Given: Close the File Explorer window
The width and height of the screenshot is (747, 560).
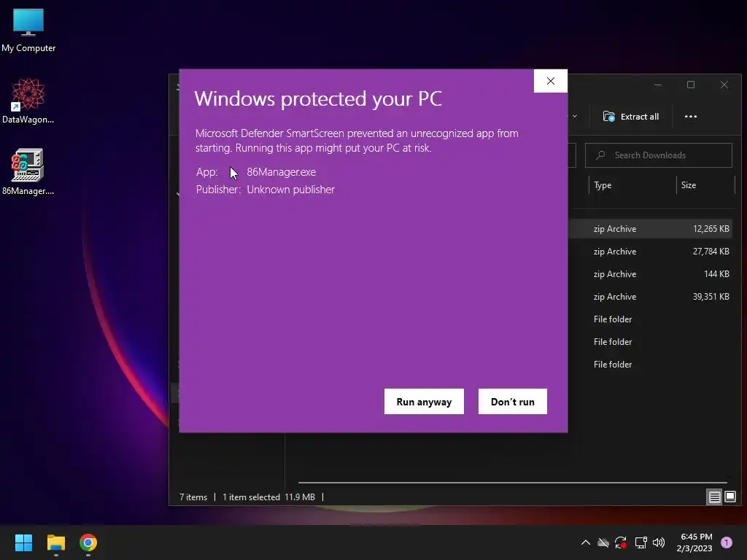Looking at the screenshot, I should 724,85.
